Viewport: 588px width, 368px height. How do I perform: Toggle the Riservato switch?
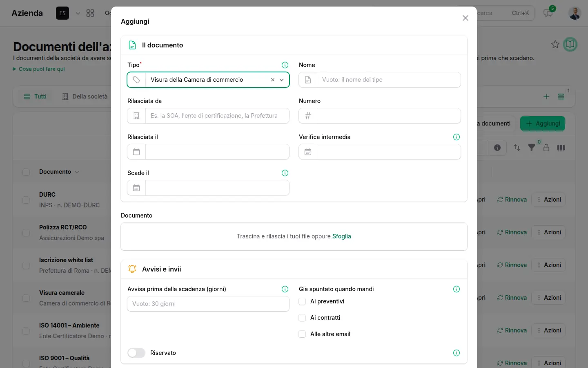pyautogui.click(x=136, y=353)
